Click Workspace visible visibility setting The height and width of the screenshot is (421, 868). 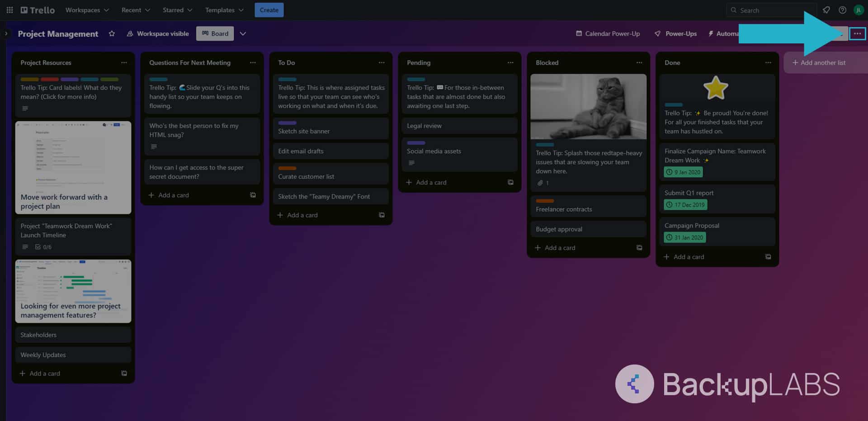158,33
